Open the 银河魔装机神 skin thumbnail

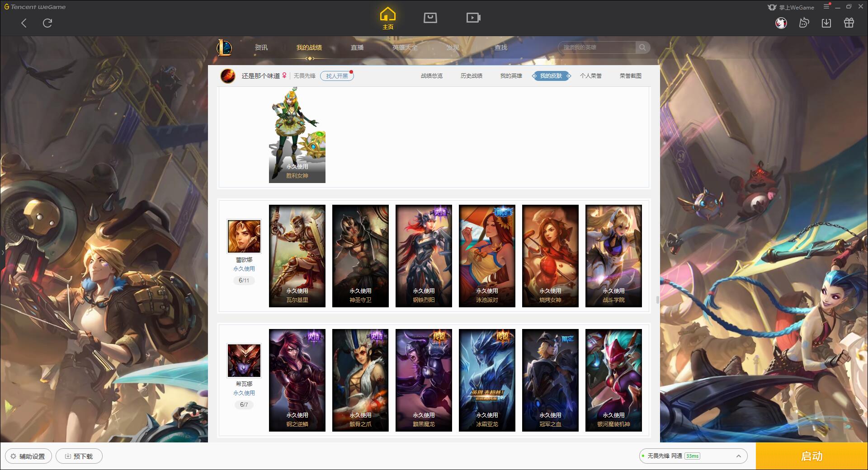tap(613, 381)
